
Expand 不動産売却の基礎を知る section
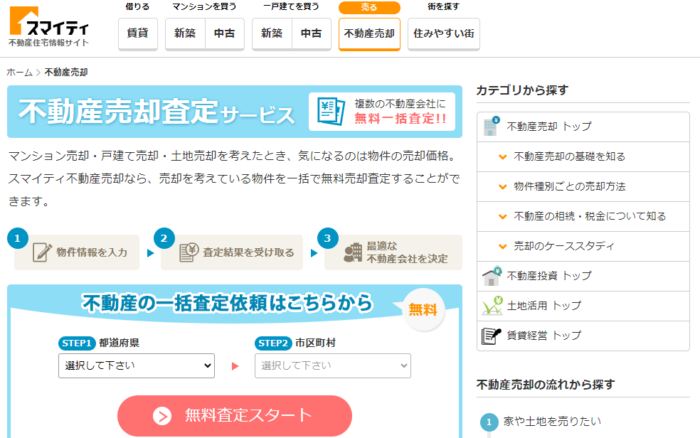click(583, 157)
